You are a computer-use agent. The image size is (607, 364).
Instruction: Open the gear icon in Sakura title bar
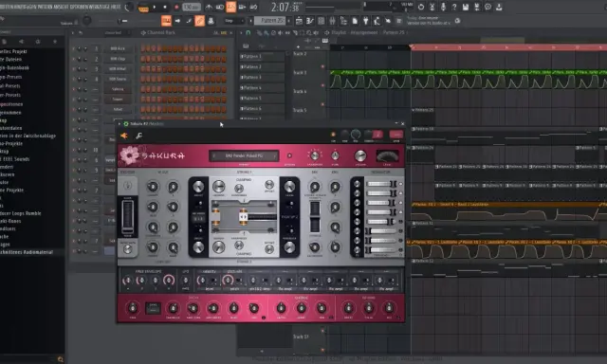(x=126, y=124)
